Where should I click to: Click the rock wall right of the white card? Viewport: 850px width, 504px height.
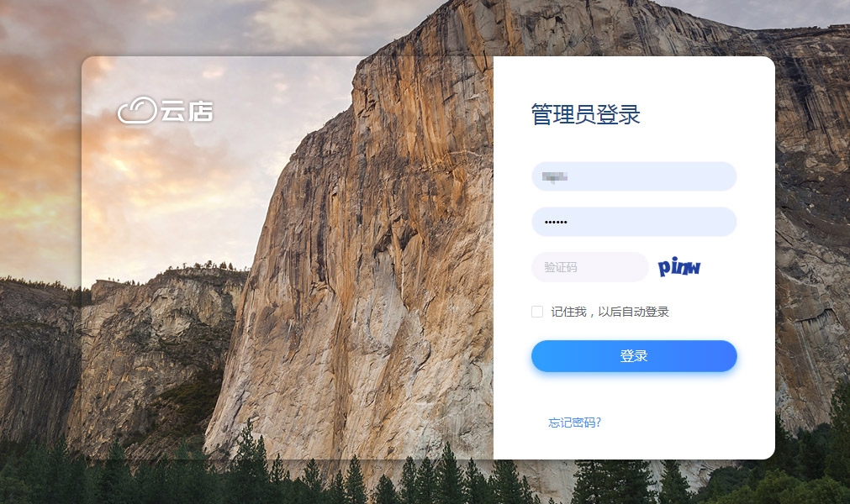812,217
